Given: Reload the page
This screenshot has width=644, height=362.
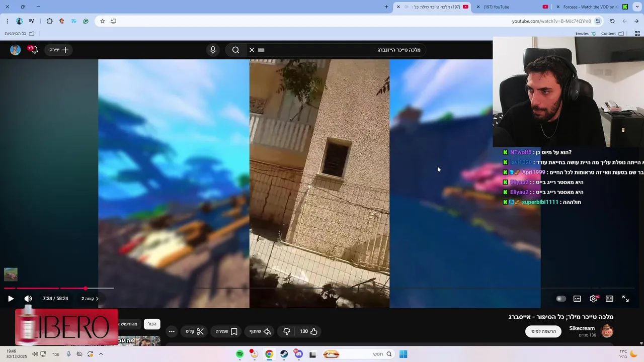Looking at the screenshot, I should pos(612,21).
